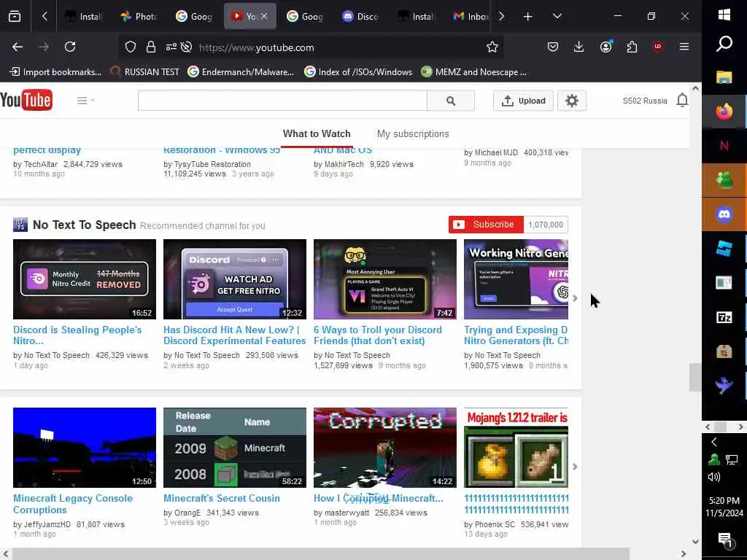Switch to the Discord browser tab

click(x=360, y=17)
